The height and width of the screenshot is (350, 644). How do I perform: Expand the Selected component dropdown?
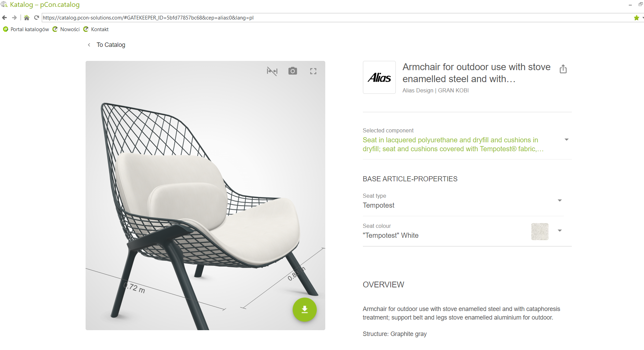click(567, 140)
